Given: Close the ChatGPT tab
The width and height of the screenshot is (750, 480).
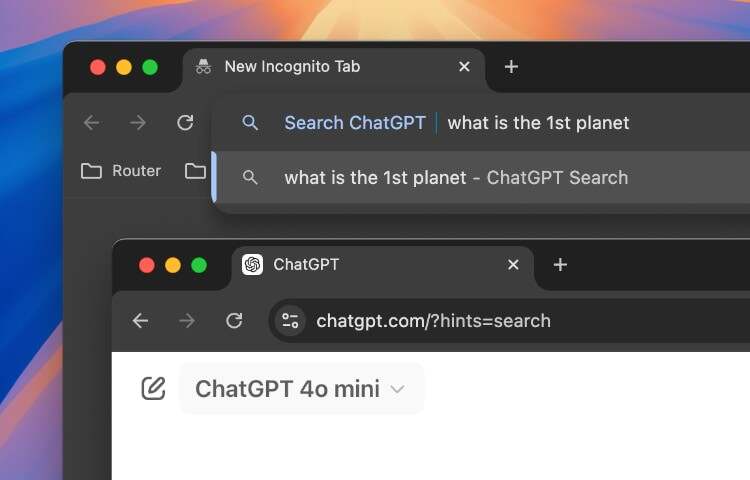Looking at the screenshot, I should (513, 265).
